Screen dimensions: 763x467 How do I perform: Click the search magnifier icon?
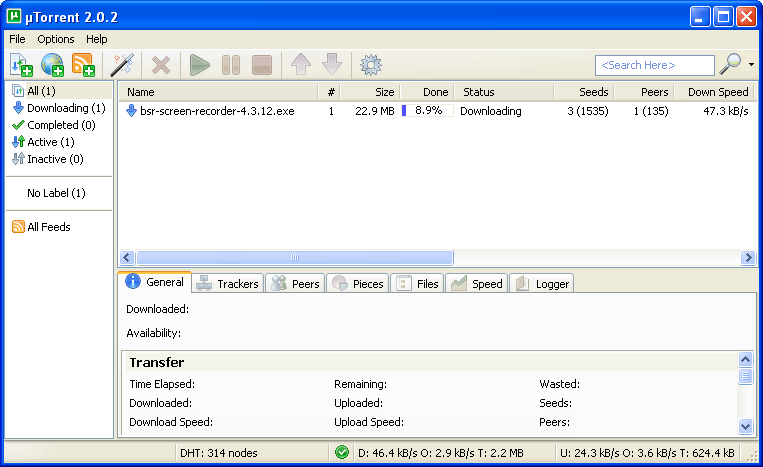point(730,64)
